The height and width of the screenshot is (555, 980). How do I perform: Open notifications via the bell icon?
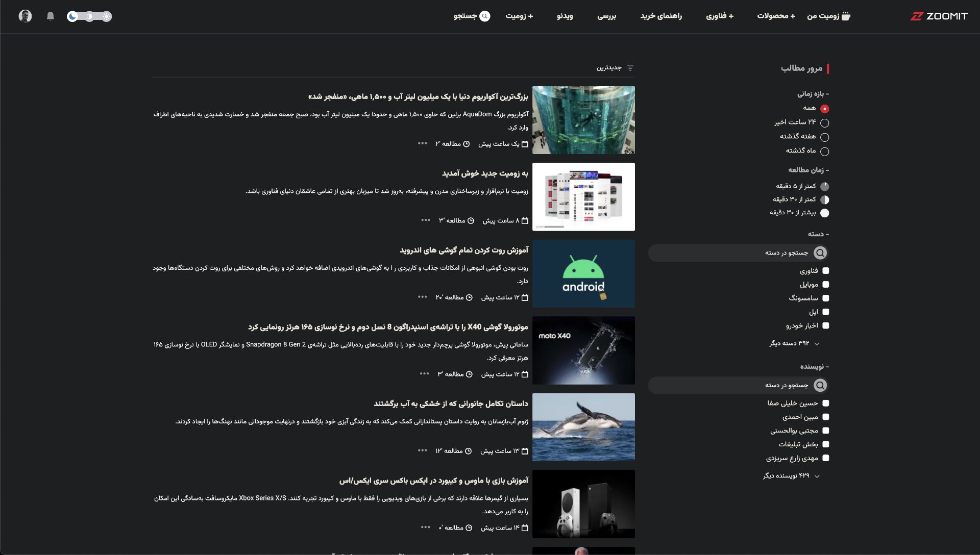tap(51, 16)
